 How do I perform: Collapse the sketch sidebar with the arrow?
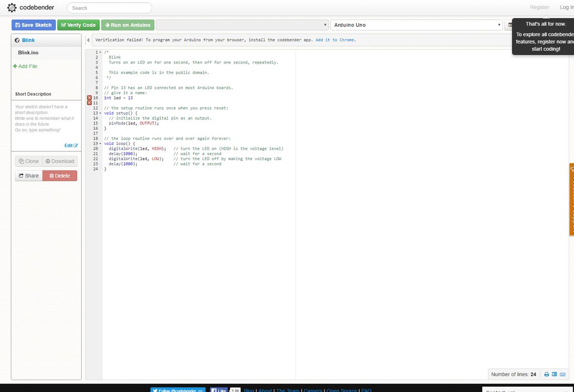pos(88,40)
